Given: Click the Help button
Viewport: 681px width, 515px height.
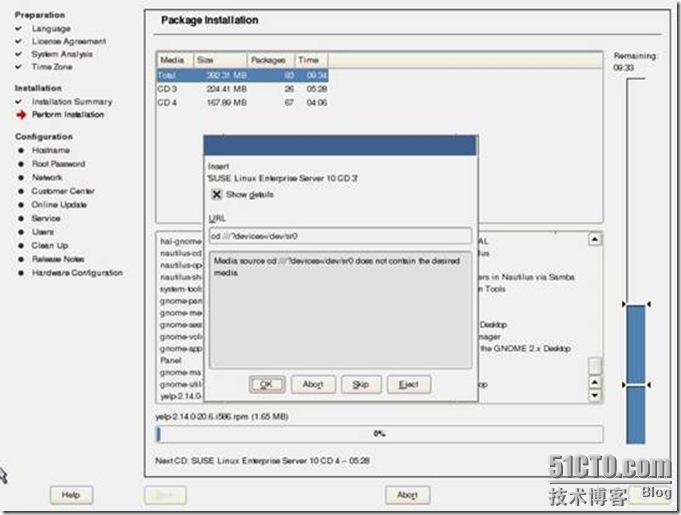Looking at the screenshot, I should pyautogui.click(x=71, y=495).
